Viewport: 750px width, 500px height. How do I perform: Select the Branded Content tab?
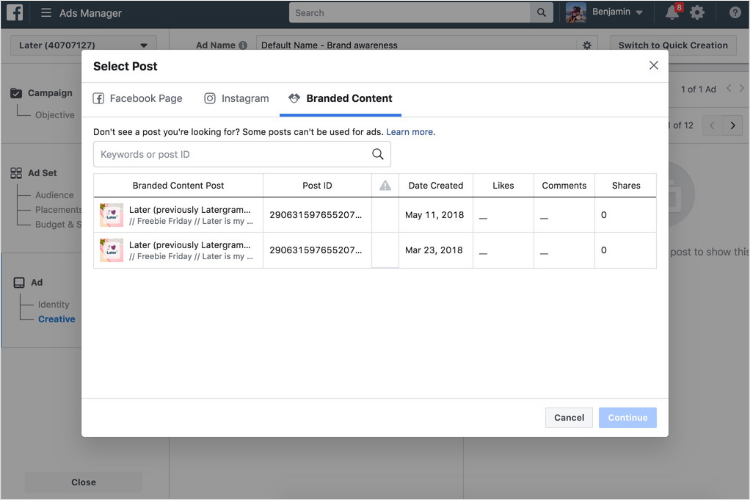340,99
